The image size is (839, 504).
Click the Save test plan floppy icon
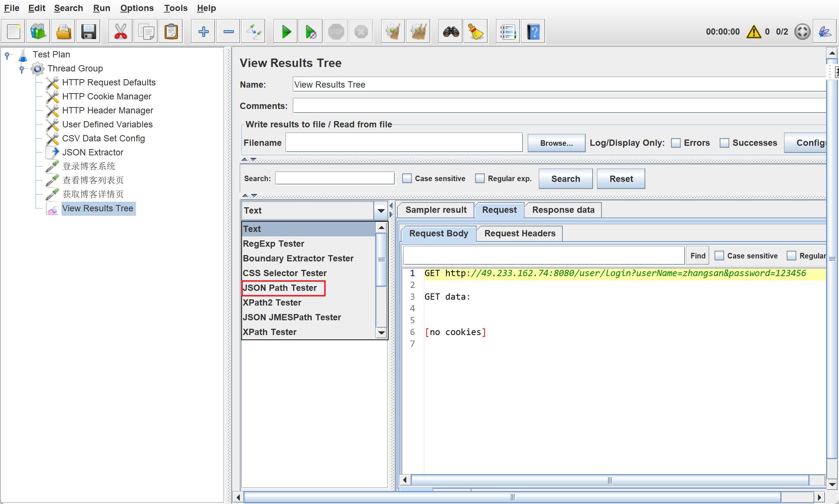pyautogui.click(x=89, y=32)
